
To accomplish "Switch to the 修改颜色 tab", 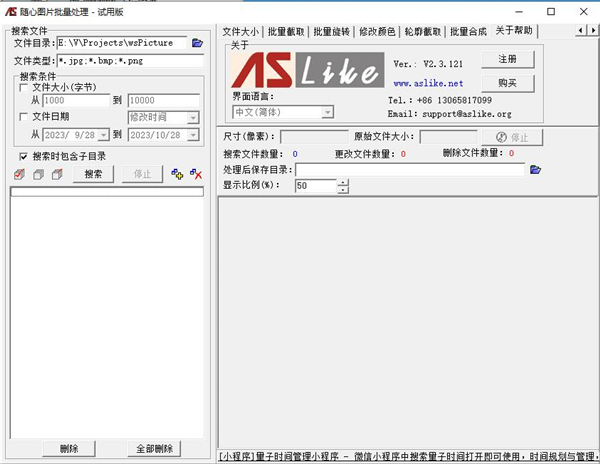I will [377, 32].
